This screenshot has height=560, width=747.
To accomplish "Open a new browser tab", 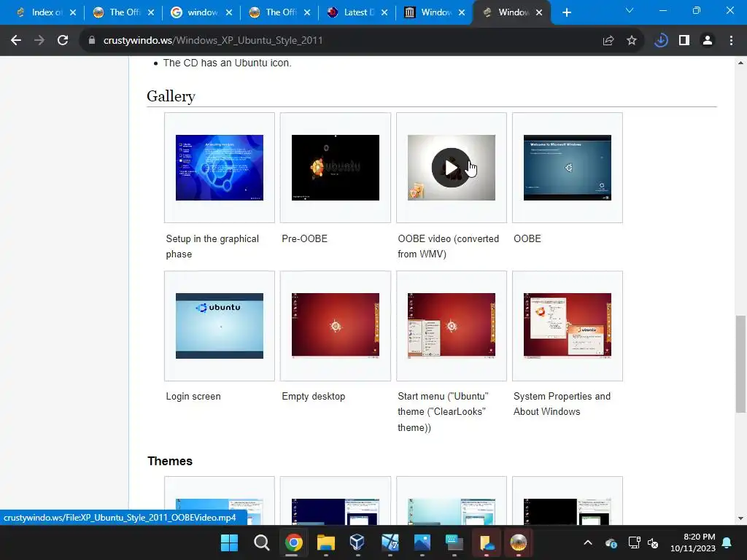I will (x=566, y=12).
